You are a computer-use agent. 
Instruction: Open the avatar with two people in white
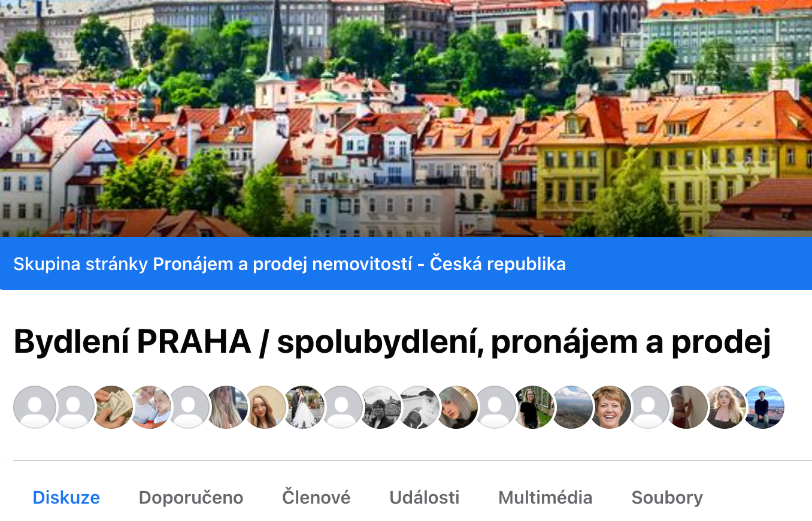coord(150,407)
